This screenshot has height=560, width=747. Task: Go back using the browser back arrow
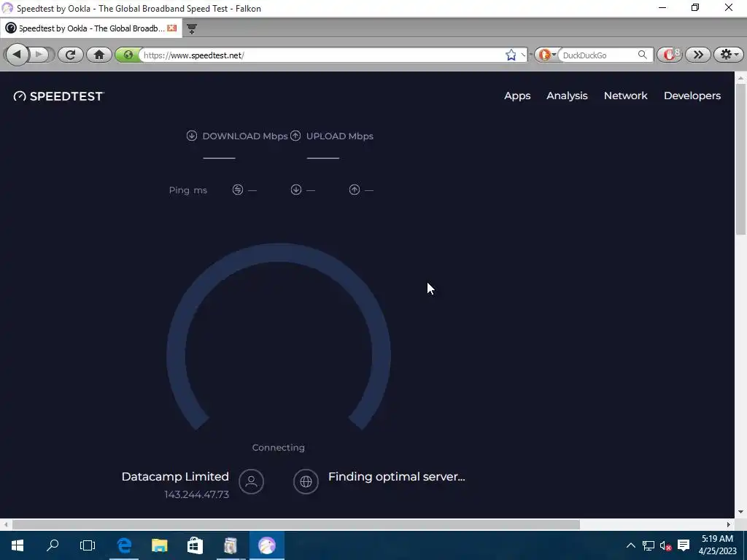pyautogui.click(x=17, y=55)
